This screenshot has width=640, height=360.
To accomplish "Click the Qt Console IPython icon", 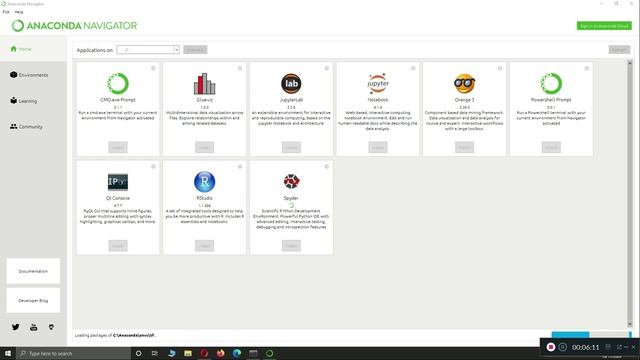I will [118, 182].
